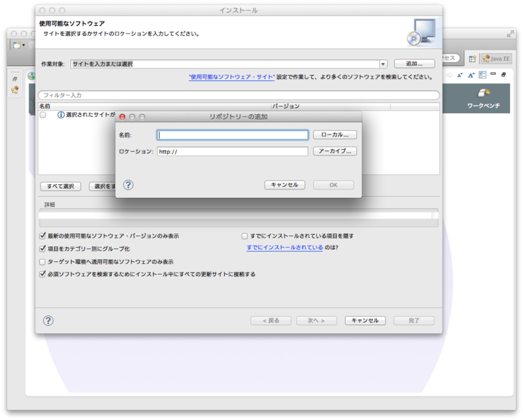The image size is (523, 420).
Task: Click the increase font size icon on welcome page
Action: pos(471,74)
